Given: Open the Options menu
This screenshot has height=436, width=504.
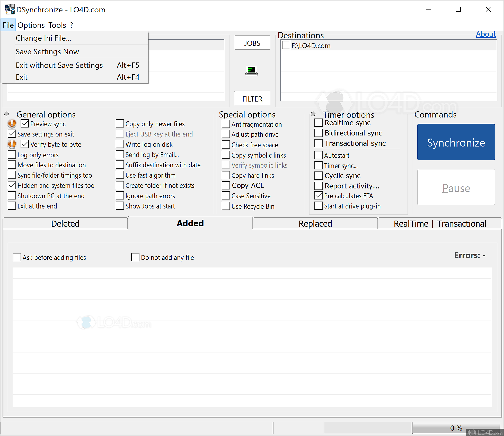Looking at the screenshot, I should click(31, 25).
